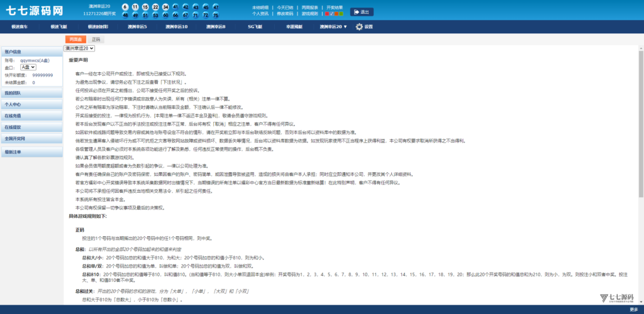
Task: Click blue ball number 75
Action: pos(216,15)
